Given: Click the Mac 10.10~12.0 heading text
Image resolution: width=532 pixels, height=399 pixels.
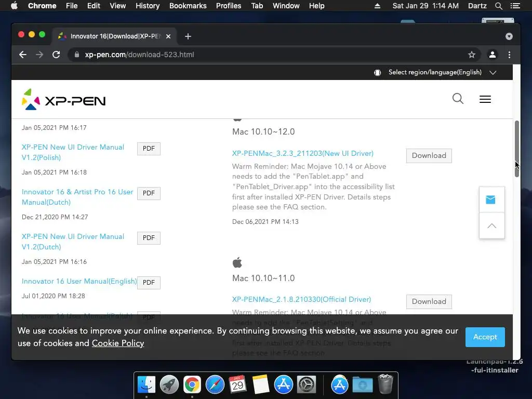Looking at the screenshot, I should [x=263, y=131].
